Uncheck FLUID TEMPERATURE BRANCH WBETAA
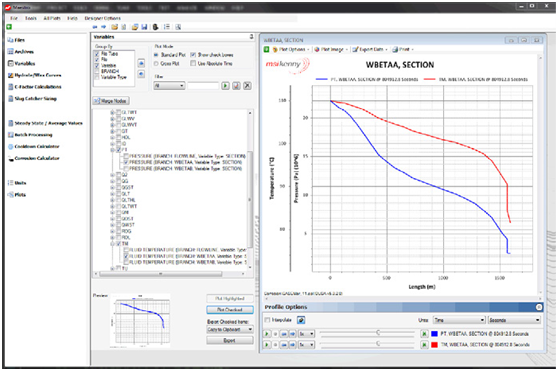558x371 pixels. [126, 256]
